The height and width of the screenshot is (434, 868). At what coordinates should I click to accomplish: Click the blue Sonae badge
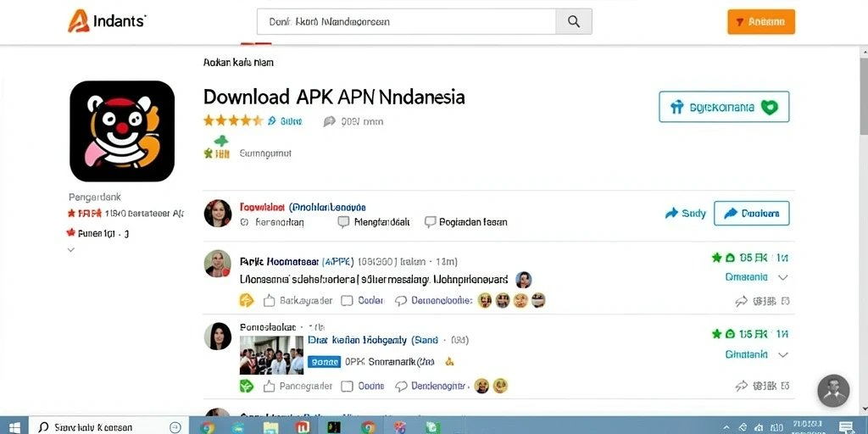click(323, 362)
